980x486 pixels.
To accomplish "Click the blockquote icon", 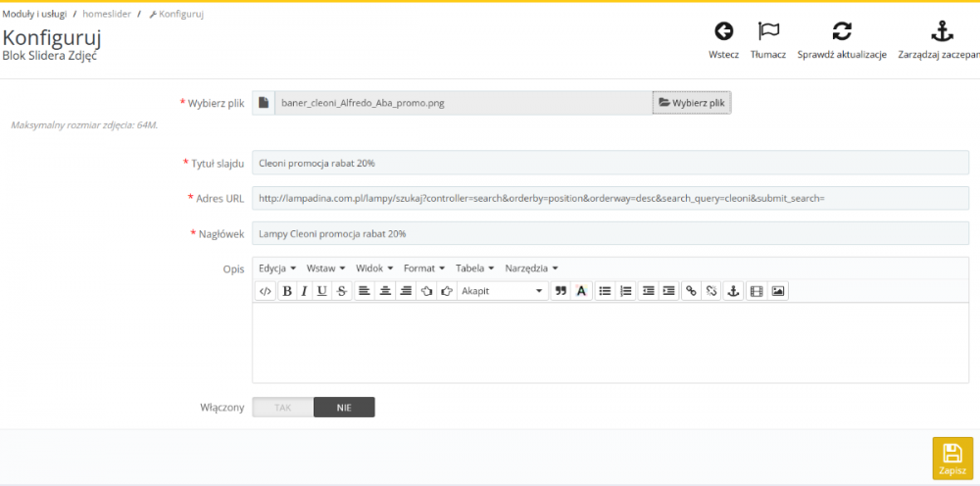I will point(561,291).
